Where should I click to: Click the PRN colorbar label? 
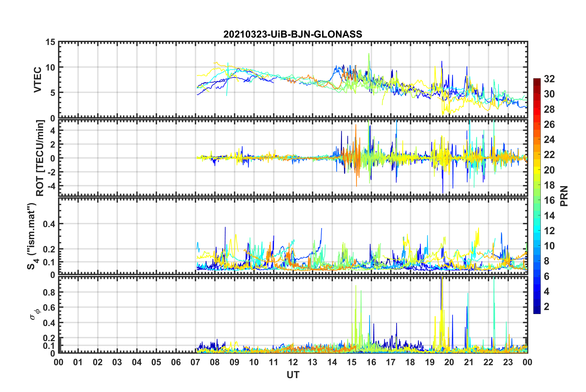pyautogui.click(x=564, y=196)
